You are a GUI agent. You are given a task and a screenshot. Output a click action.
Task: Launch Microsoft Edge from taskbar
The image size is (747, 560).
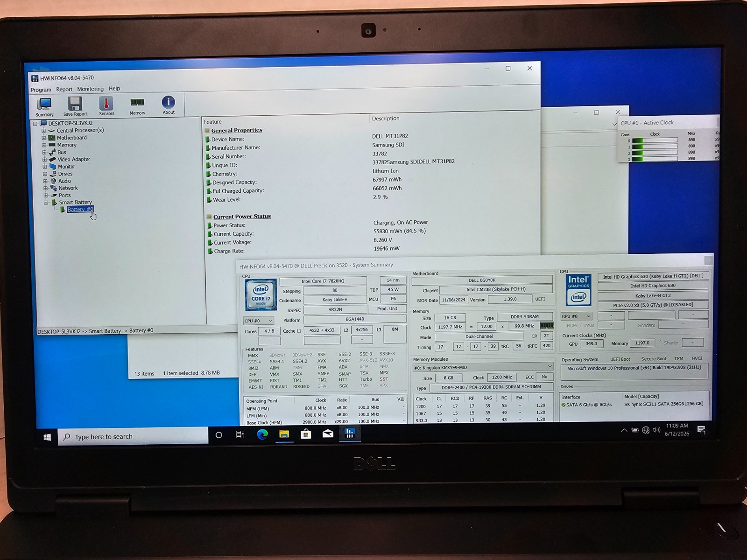(x=262, y=434)
